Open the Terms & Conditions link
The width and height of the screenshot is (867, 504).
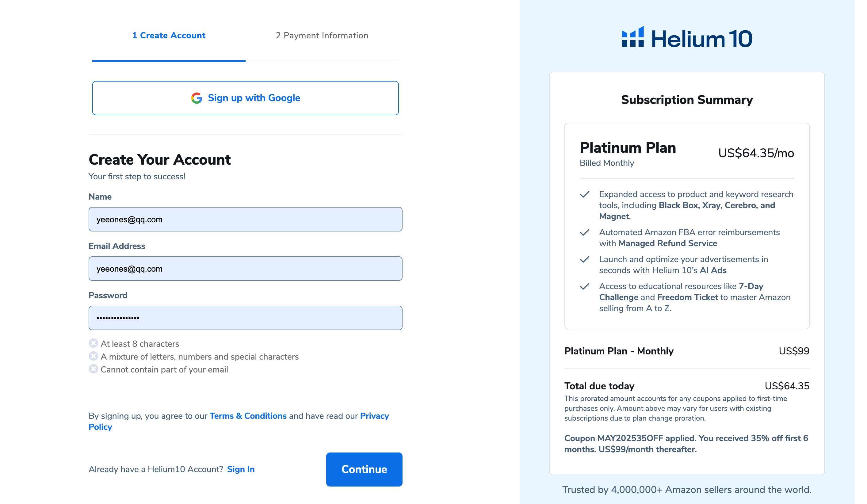(x=248, y=416)
